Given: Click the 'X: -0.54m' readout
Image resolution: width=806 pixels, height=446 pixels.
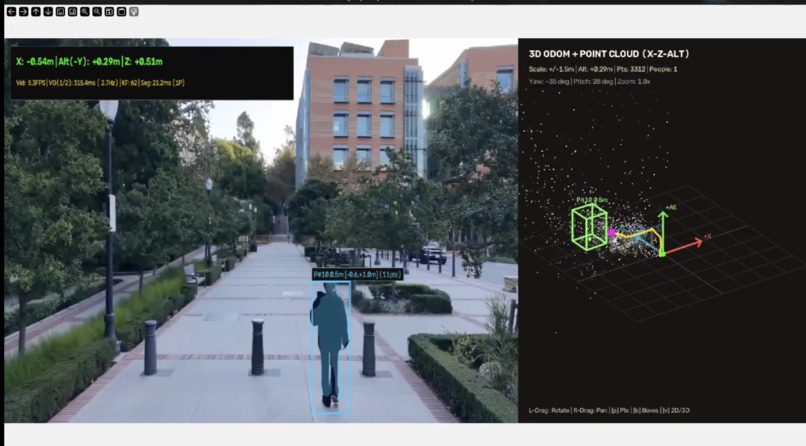Looking at the screenshot, I should tap(34, 62).
